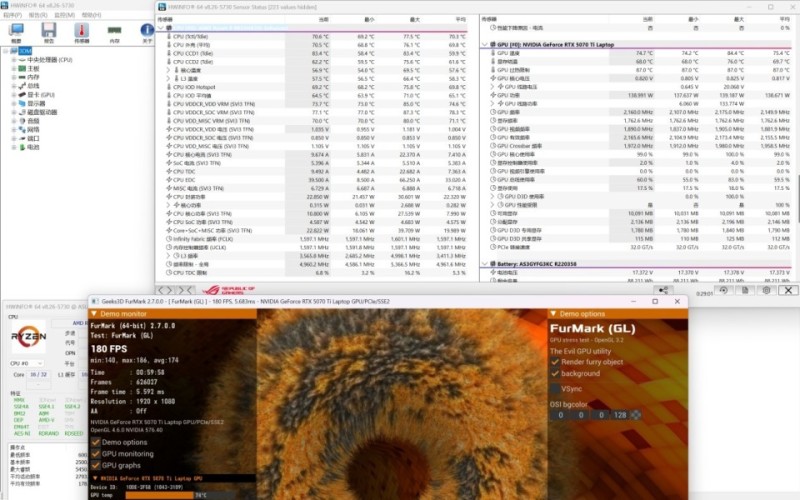This screenshot has height=500, width=800.
Task: Enable the VSync checkbox
Action: pos(557,387)
